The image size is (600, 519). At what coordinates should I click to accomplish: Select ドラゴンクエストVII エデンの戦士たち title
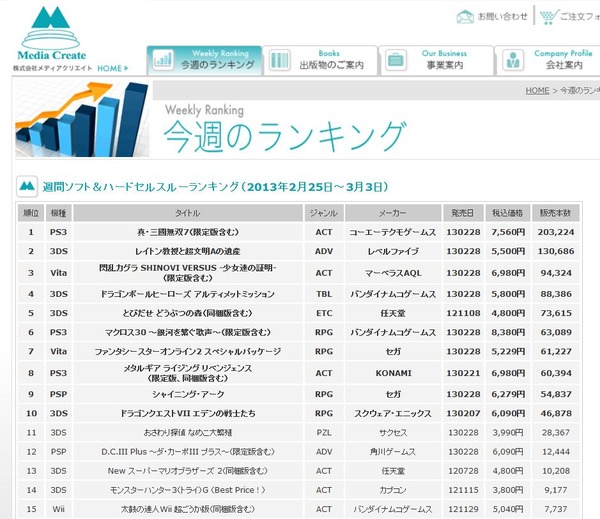pyautogui.click(x=188, y=413)
